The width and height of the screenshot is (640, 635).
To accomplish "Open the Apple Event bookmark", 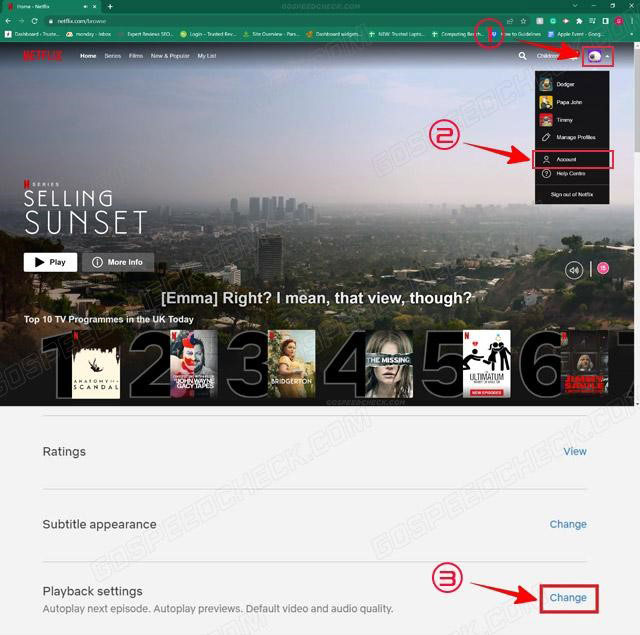I will click(576, 34).
